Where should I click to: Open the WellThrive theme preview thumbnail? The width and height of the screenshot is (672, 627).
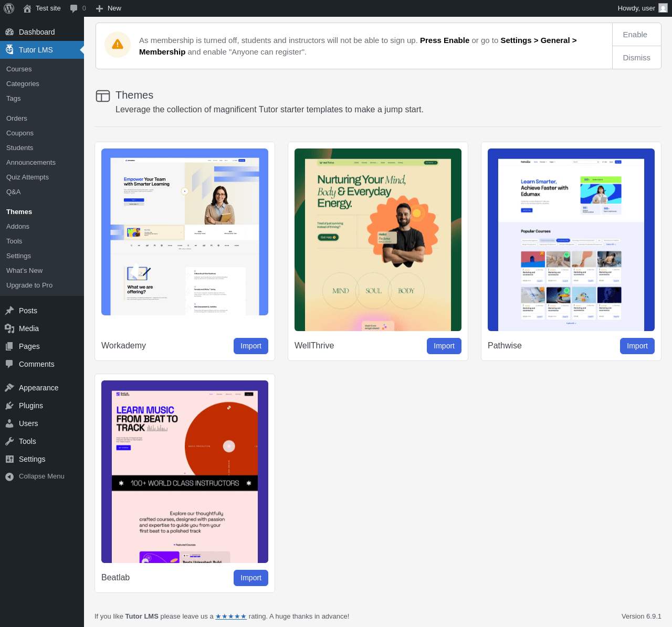tap(378, 240)
